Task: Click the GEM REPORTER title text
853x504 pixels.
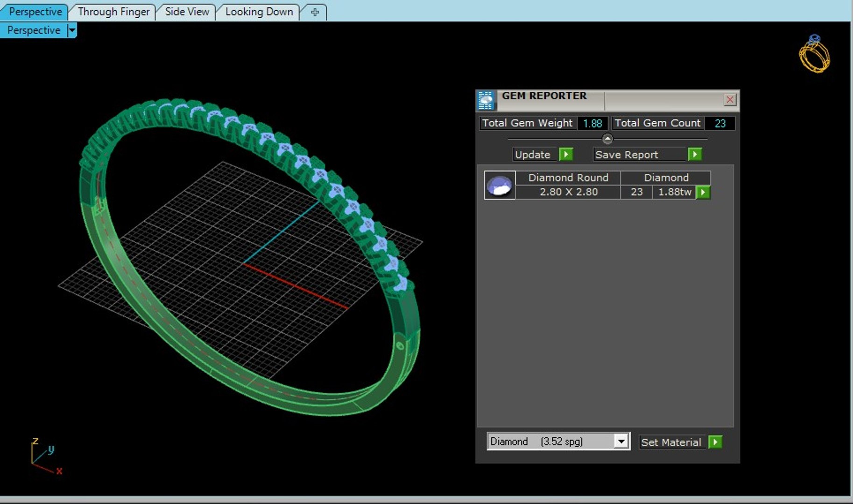Action: [544, 96]
